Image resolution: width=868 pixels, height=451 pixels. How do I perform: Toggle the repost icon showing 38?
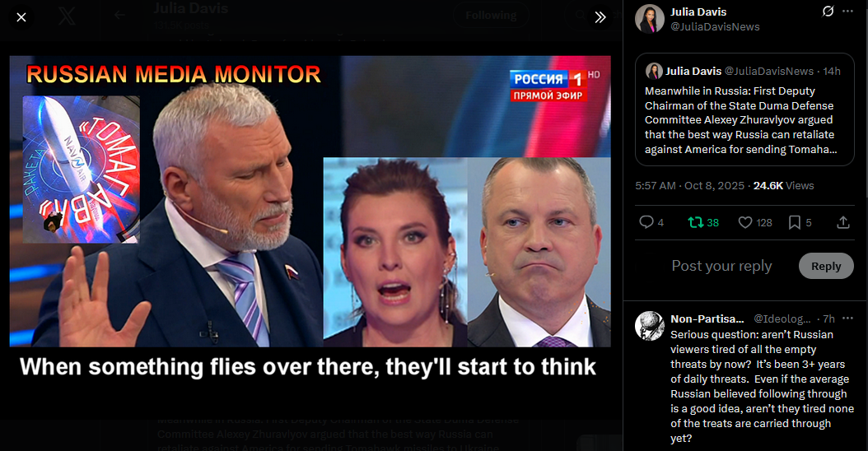pos(695,222)
